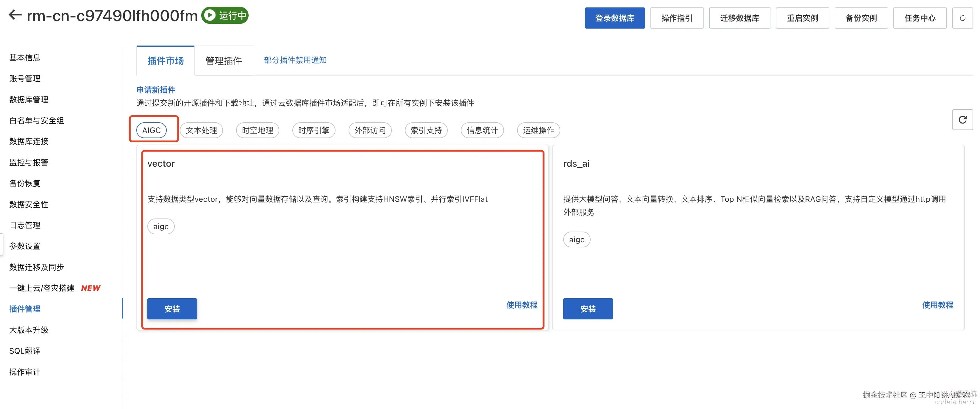Image resolution: width=980 pixels, height=409 pixels.
Task: Select the 文本处理 category filter
Action: point(201,130)
